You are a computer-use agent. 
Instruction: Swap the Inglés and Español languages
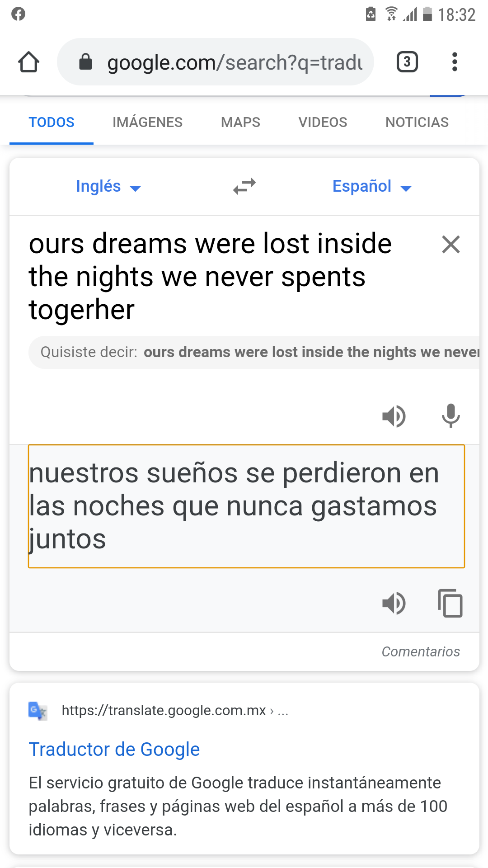click(244, 186)
